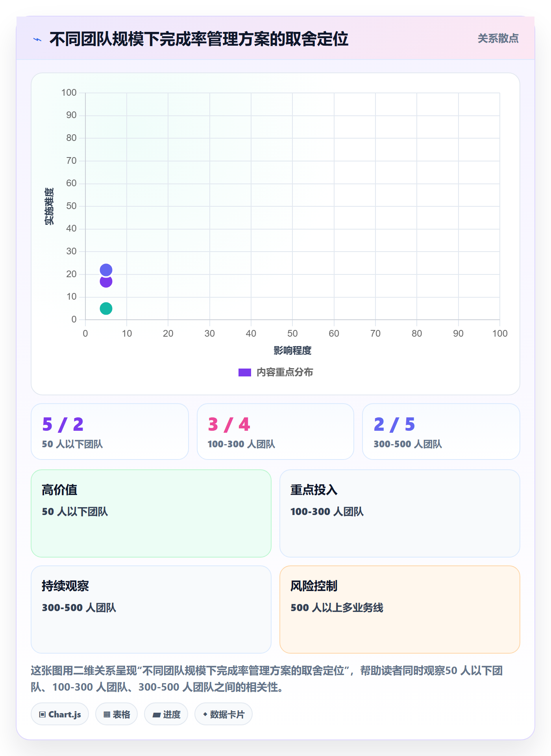Select the 重点投入 quadrant card

[x=400, y=513]
